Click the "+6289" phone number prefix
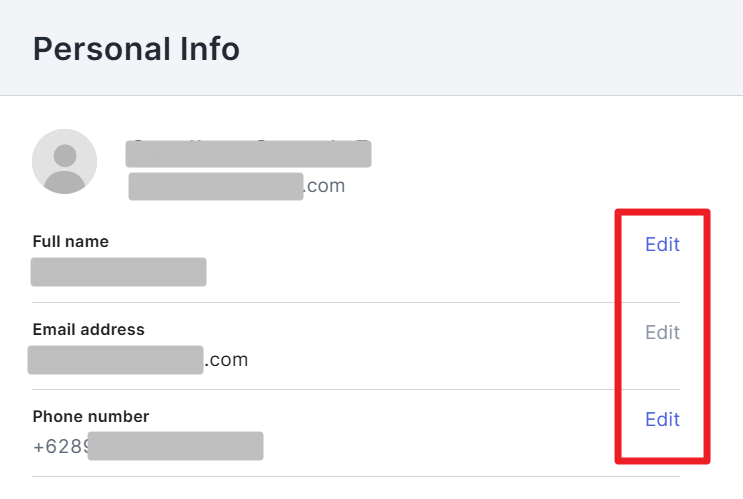This screenshot has width=743, height=499. point(59,447)
